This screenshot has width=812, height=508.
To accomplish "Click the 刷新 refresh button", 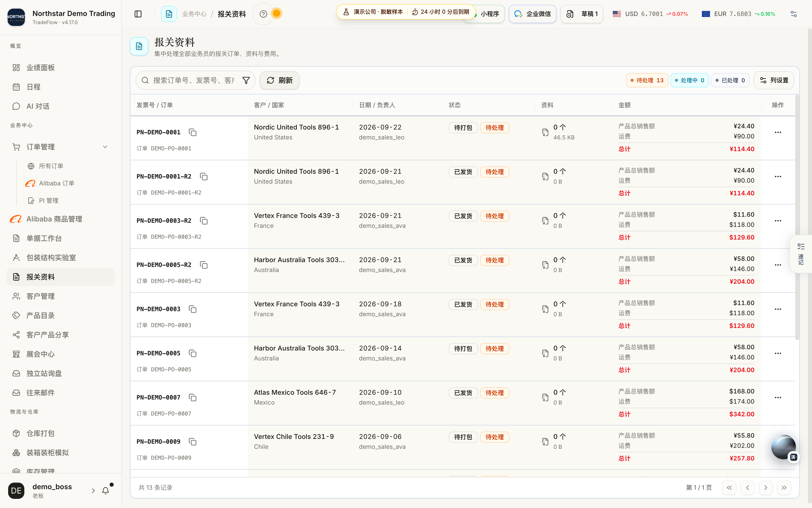I will tap(279, 80).
